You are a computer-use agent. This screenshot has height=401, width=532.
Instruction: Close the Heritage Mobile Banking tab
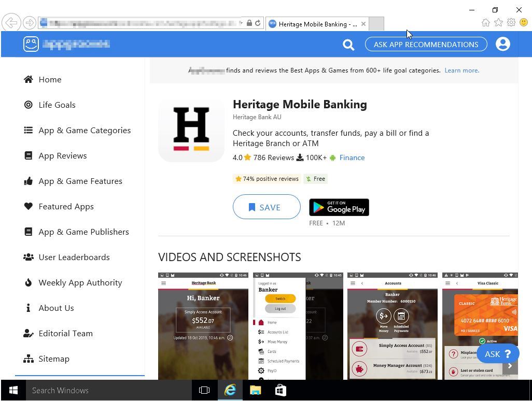(x=363, y=24)
